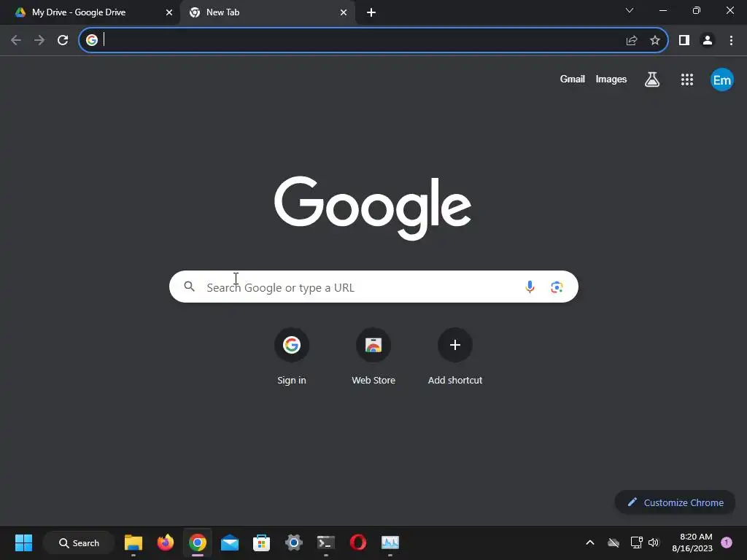Open the Web Store shortcut
Viewport: 747px width, 560px height.
pyautogui.click(x=373, y=356)
